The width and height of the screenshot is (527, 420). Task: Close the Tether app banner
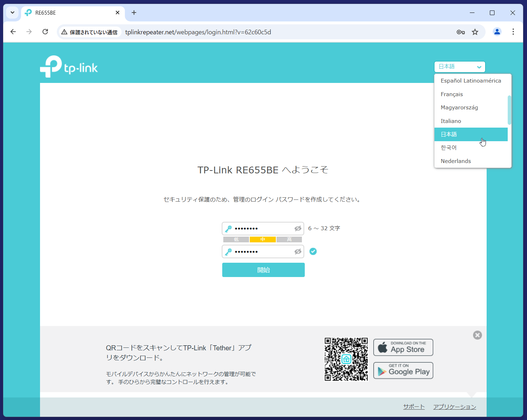477,335
